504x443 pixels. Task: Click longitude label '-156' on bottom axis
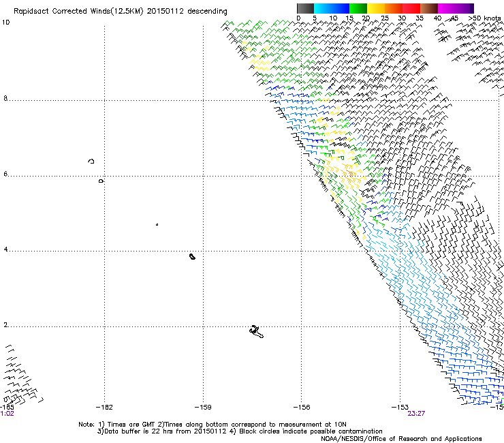(302, 408)
